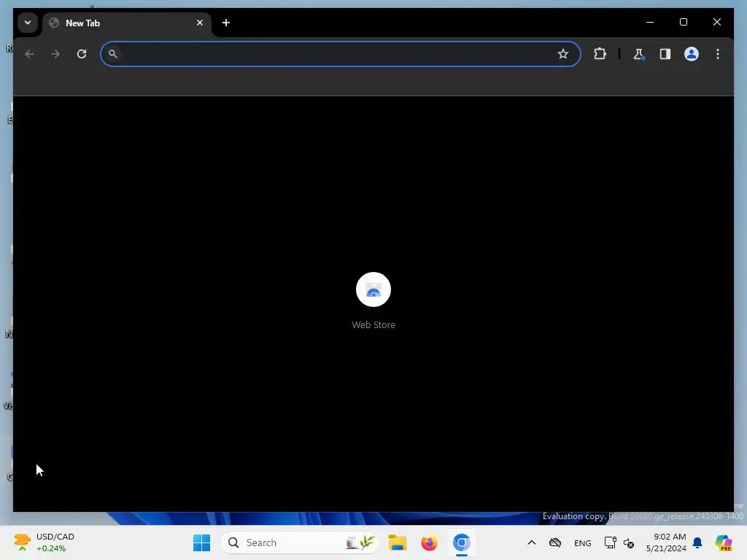Open the Windows Start menu
Viewport: 747px width, 560px height.
click(201, 542)
